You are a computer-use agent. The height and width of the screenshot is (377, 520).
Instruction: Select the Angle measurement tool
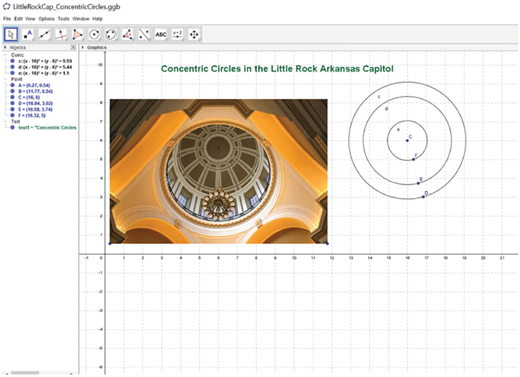tap(128, 34)
